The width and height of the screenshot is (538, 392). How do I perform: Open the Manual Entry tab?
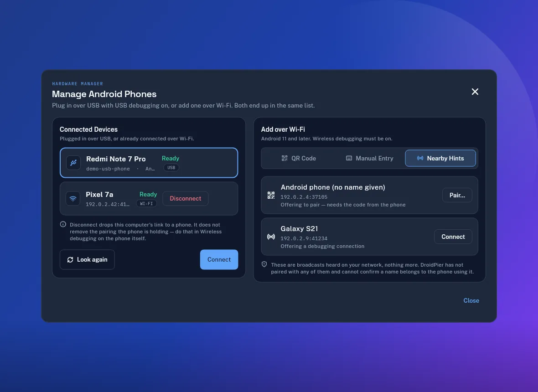pos(369,158)
